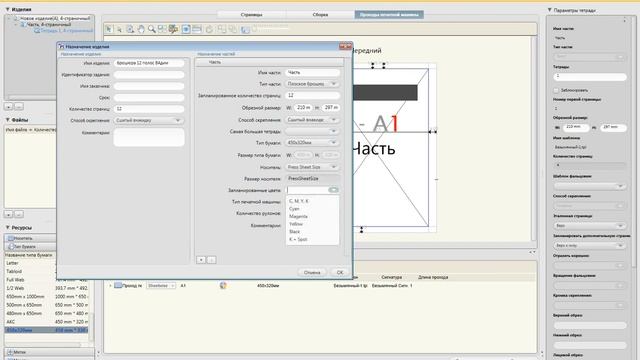Click the product 'Количество страниц' field

[x=149, y=109]
